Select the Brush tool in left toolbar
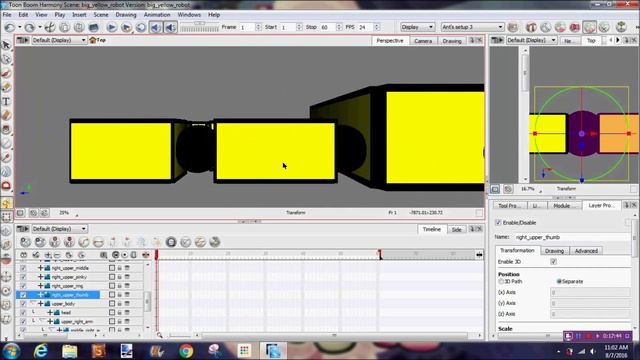Screen dimensions: 640x360 click(6, 73)
